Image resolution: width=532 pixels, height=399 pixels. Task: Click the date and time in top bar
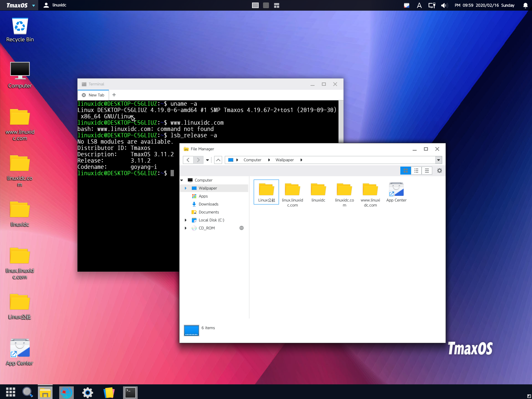pos(484,5)
